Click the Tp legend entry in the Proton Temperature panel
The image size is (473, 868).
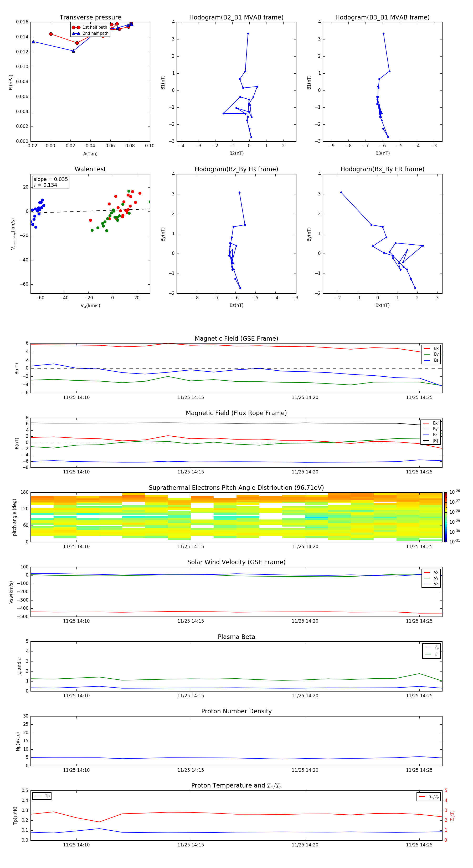[x=42, y=796]
